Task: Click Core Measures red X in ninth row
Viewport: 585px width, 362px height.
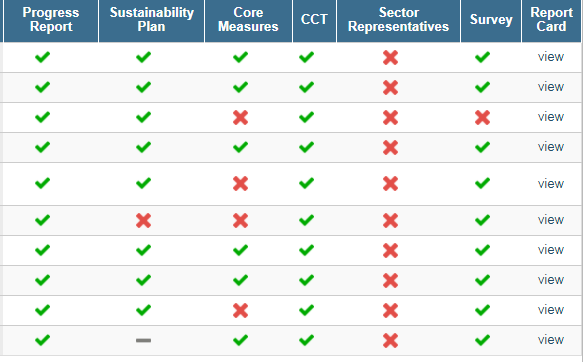Action: [x=240, y=310]
